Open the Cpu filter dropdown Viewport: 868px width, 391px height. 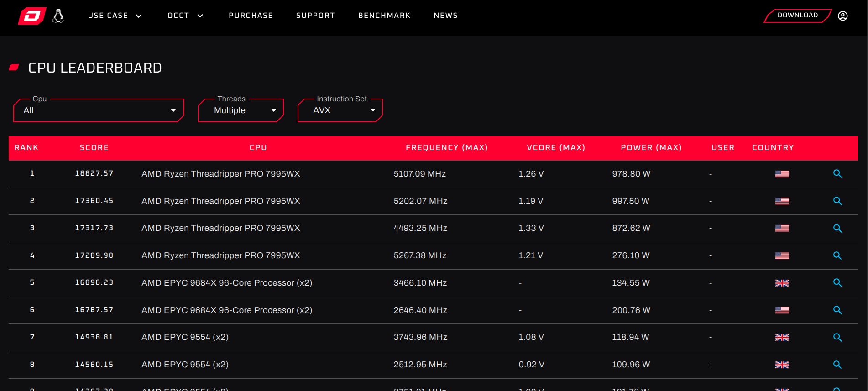[99, 110]
